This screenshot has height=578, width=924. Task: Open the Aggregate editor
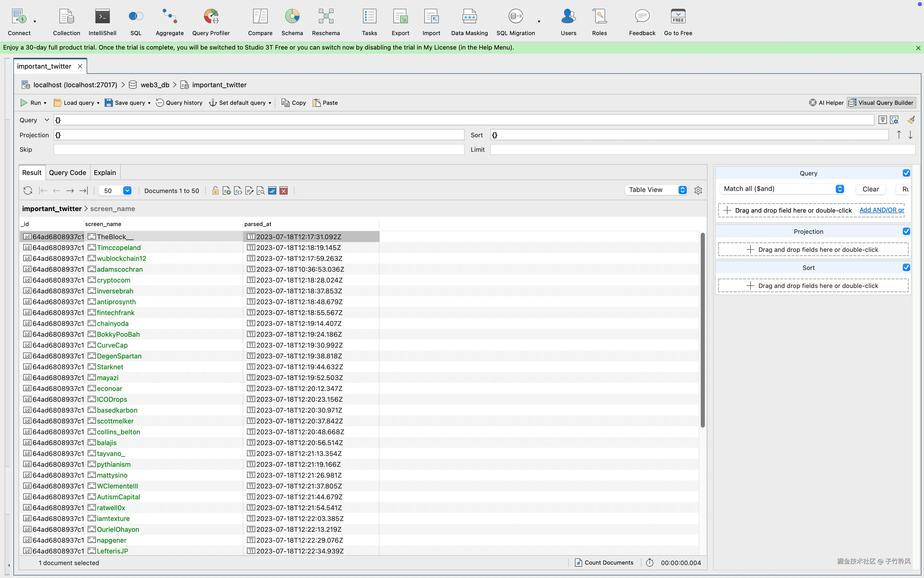[x=170, y=22]
